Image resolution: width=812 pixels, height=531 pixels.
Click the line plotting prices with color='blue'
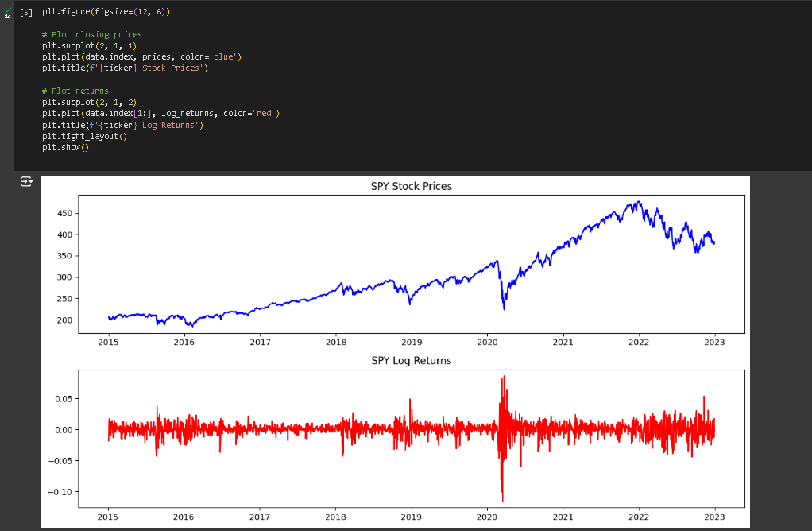[142, 57]
